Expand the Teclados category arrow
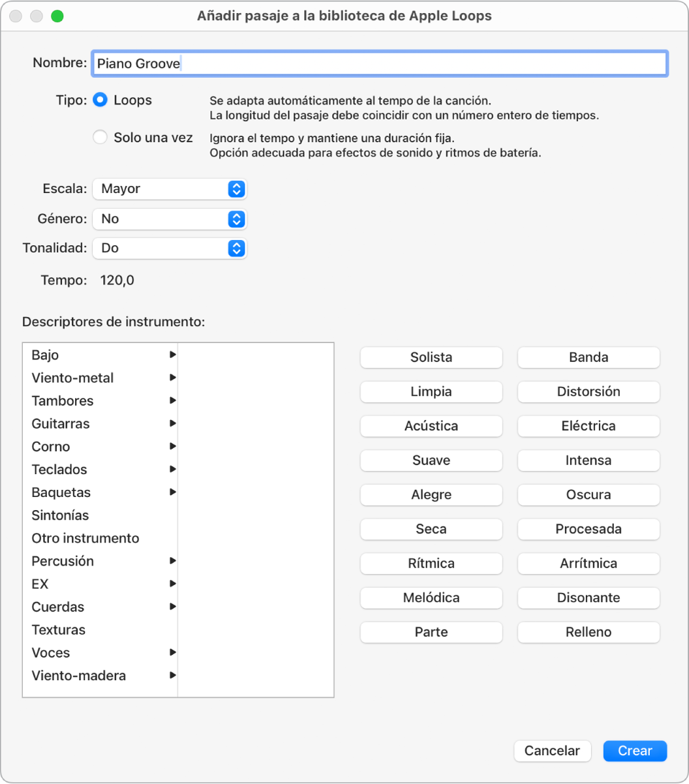The image size is (689, 784). coord(173,469)
